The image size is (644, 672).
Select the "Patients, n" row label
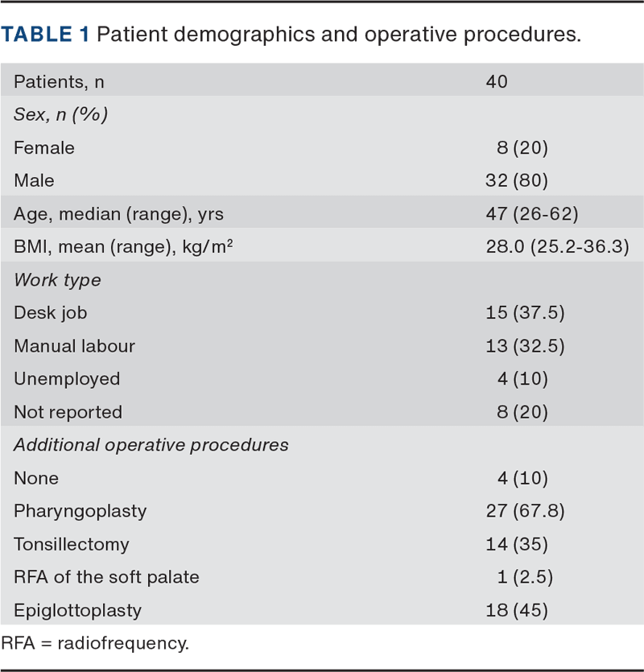59,81
